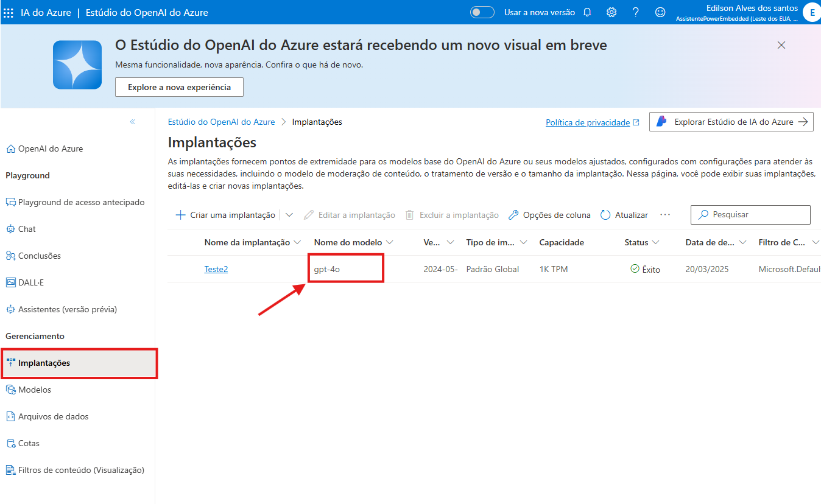
Task: Open the more options ellipsis
Action: tap(665, 215)
